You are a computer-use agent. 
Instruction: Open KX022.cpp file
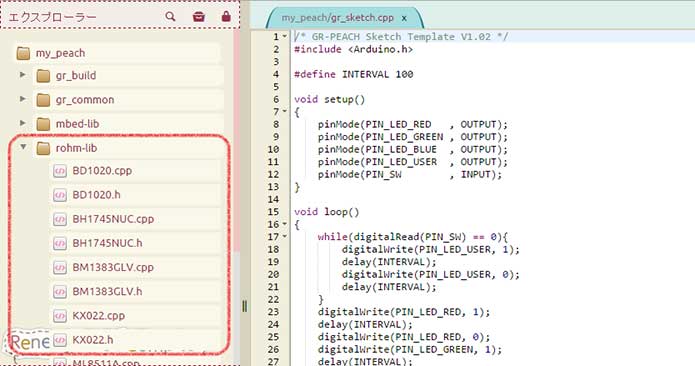click(98, 316)
